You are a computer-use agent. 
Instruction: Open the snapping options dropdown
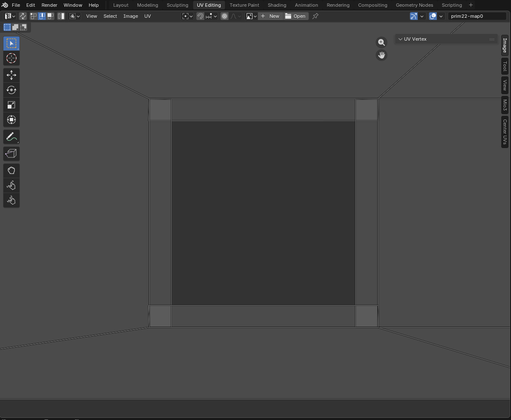[211, 16]
